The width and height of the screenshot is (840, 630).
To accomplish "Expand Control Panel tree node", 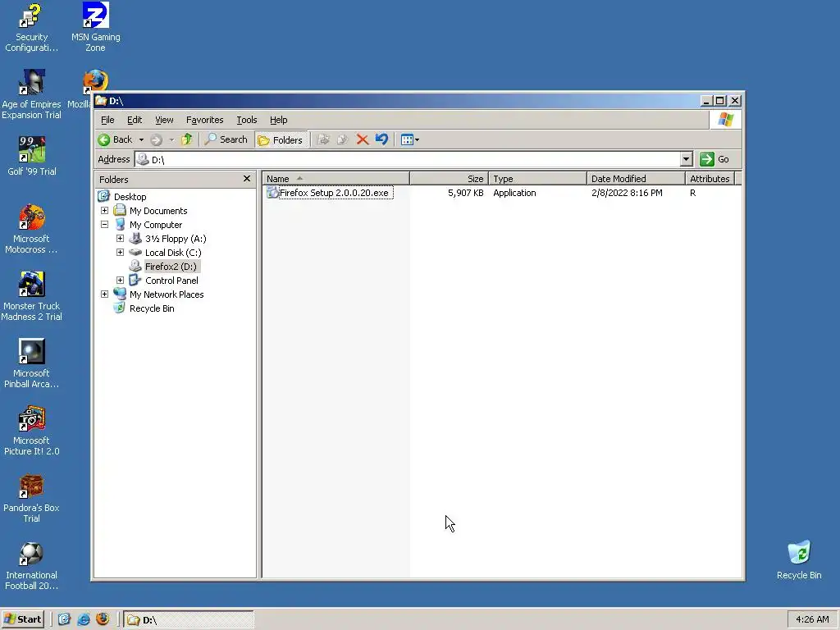I will tap(120, 281).
